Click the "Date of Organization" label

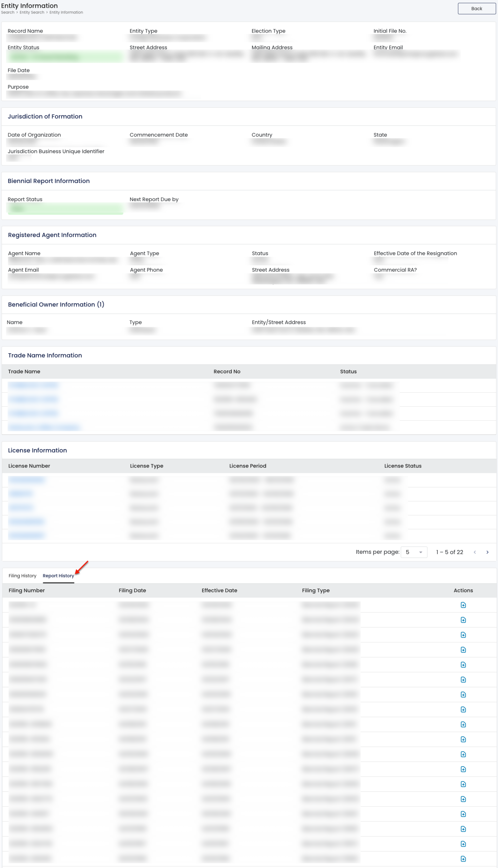click(34, 135)
